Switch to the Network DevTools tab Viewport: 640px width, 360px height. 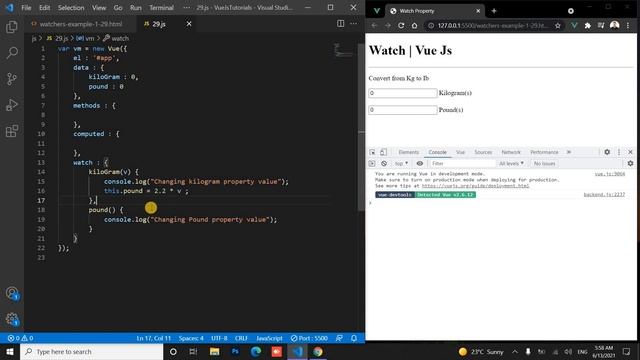click(x=511, y=152)
